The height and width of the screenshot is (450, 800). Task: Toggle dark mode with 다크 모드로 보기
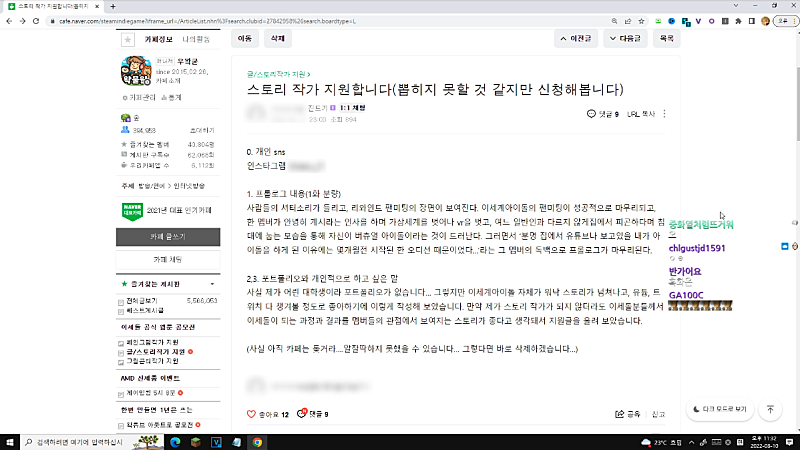click(720, 409)
